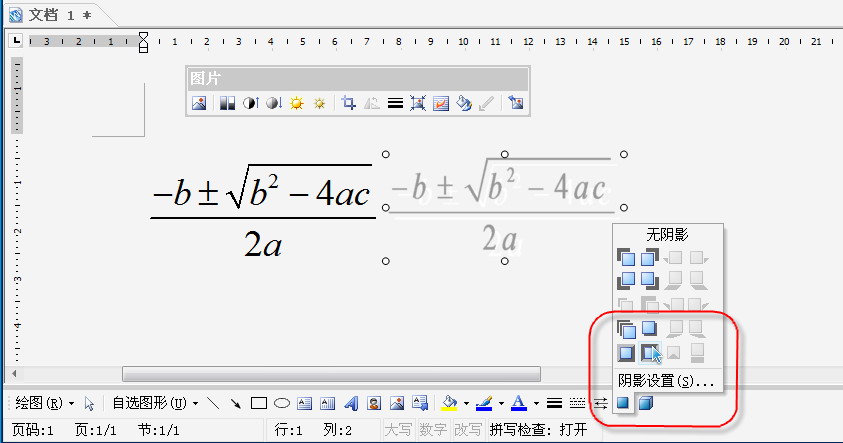Toggle 大写 caps indicator in the status bar
The width and height of the screenshot is (843, 443).
pyautogui.click(x=398, y=430)
